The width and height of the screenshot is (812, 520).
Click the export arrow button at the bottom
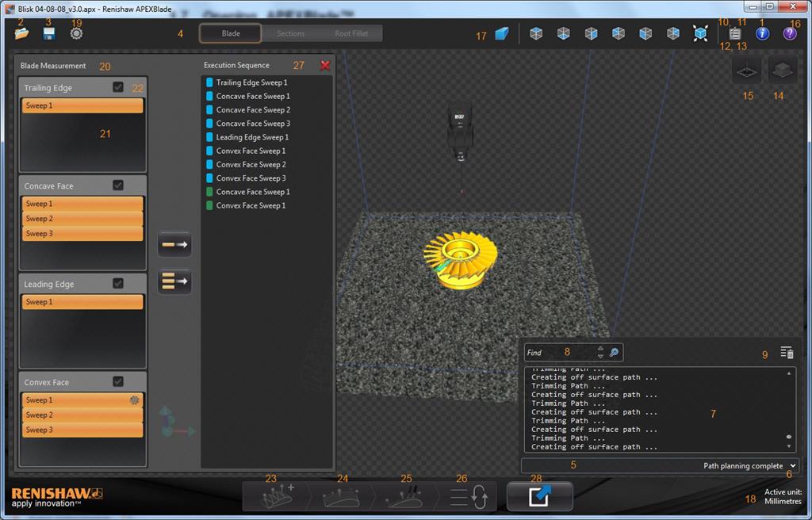click(539, 496)
